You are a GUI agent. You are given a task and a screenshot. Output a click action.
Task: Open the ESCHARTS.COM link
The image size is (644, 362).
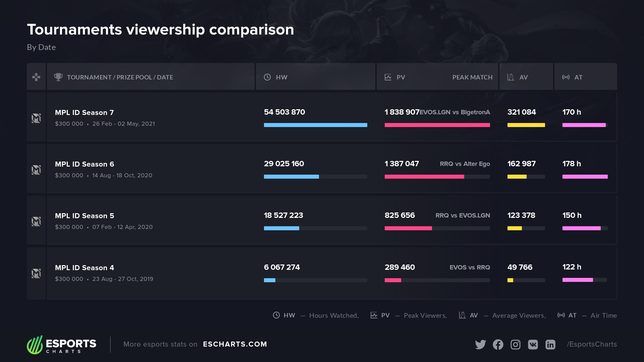235,344
